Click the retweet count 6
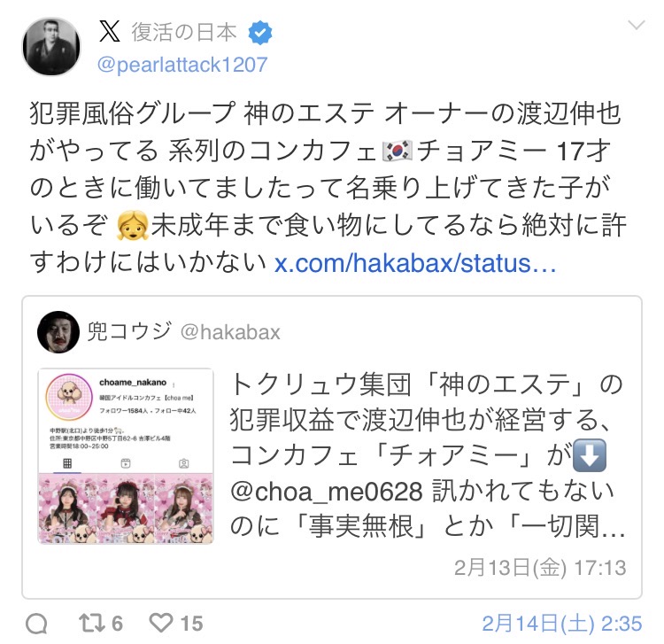 pyautogui.click(x=117, y=624)
